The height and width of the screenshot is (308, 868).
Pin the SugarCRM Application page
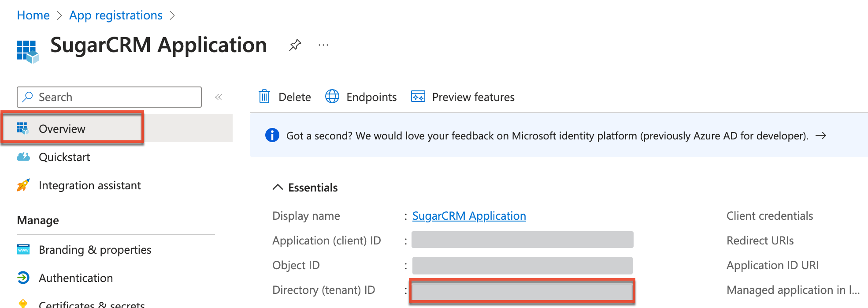click(x=295, y=45)
